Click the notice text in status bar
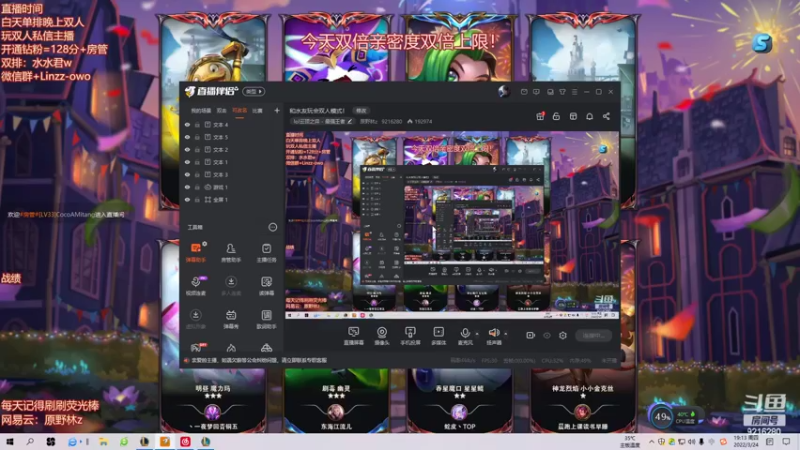The image size is (800, 450). (259, 360)
